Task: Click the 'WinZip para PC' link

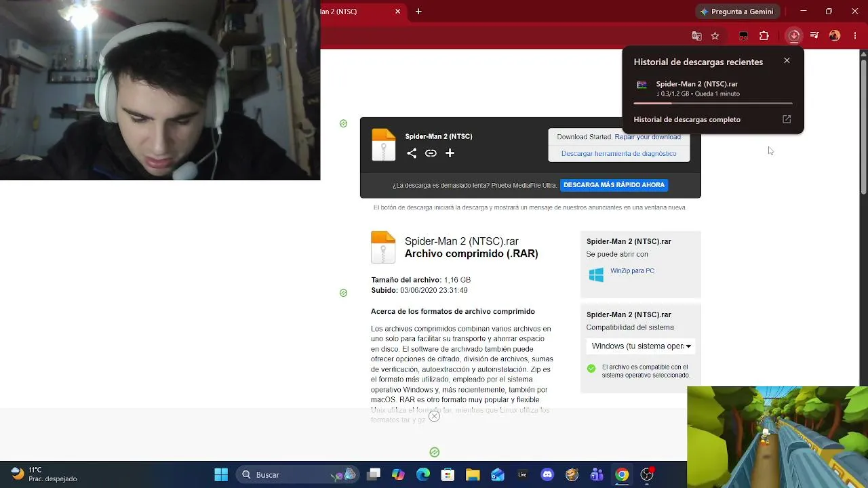Action: tap(632, 271)
